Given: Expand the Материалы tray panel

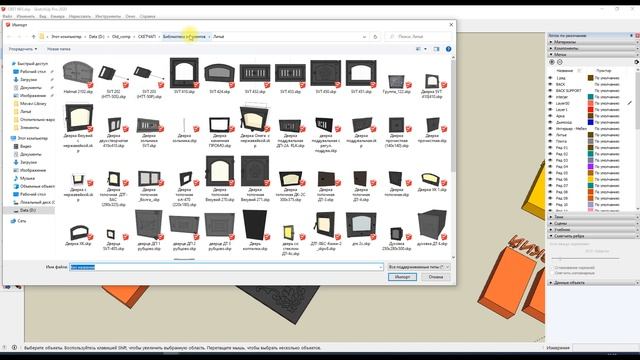Looking at the screenshot, I should click(593, 42).
